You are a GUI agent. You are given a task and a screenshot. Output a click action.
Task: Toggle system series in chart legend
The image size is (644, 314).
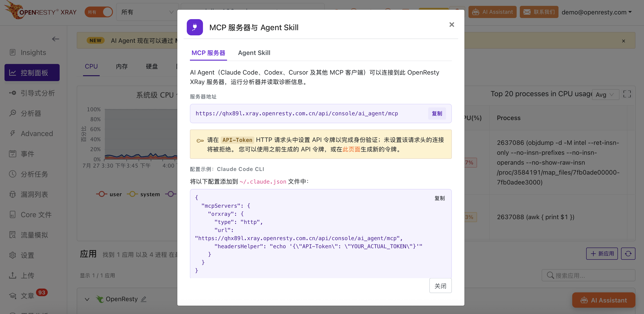(144, 194)
